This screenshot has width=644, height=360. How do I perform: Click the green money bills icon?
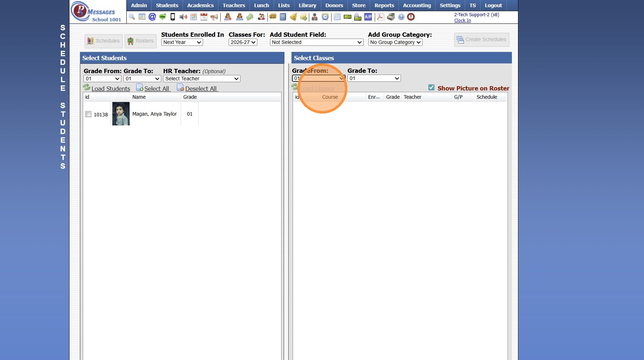(x=250, y=17)
